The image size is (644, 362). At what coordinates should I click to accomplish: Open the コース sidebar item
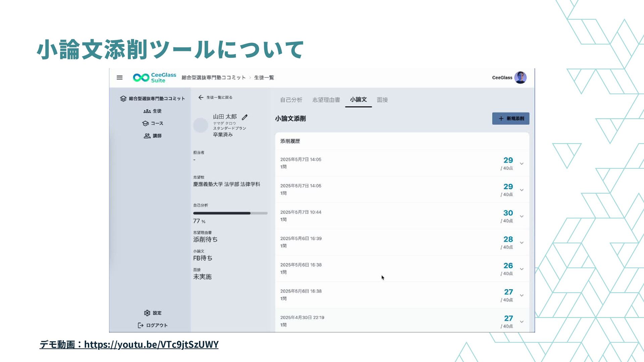coord(153,123)
